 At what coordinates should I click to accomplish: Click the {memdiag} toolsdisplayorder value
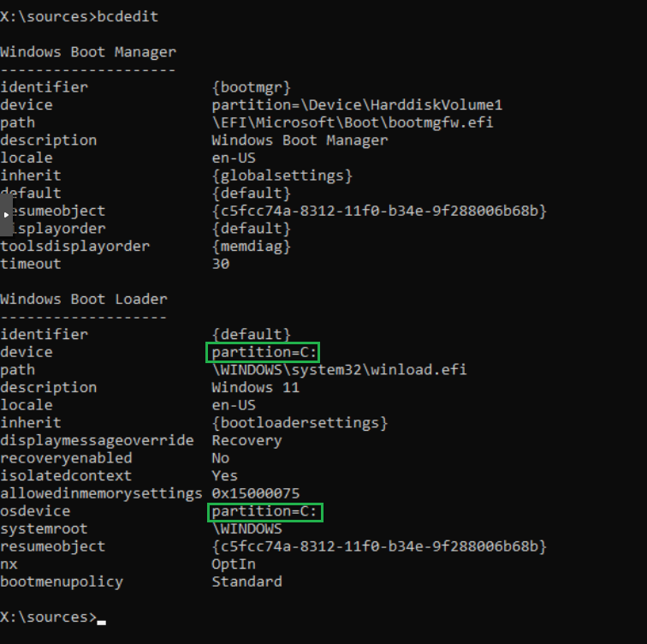[251, 246]
